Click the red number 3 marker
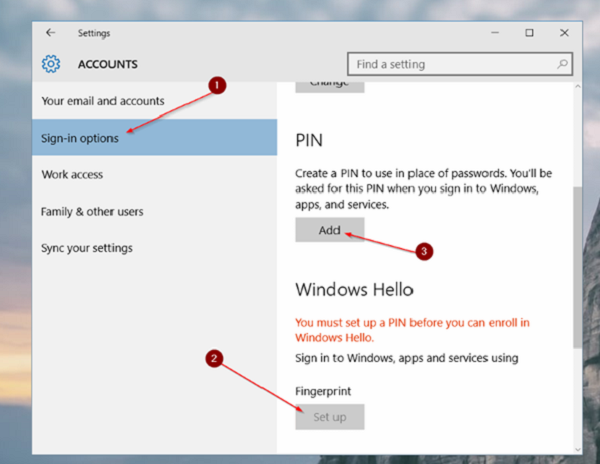Screen dimensions: 600x464 tap(424, 252)
